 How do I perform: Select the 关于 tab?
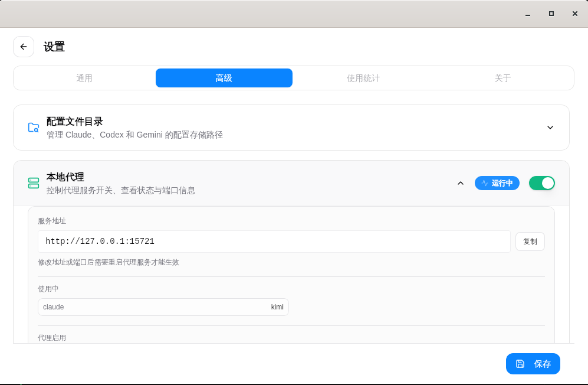[502, 77]
